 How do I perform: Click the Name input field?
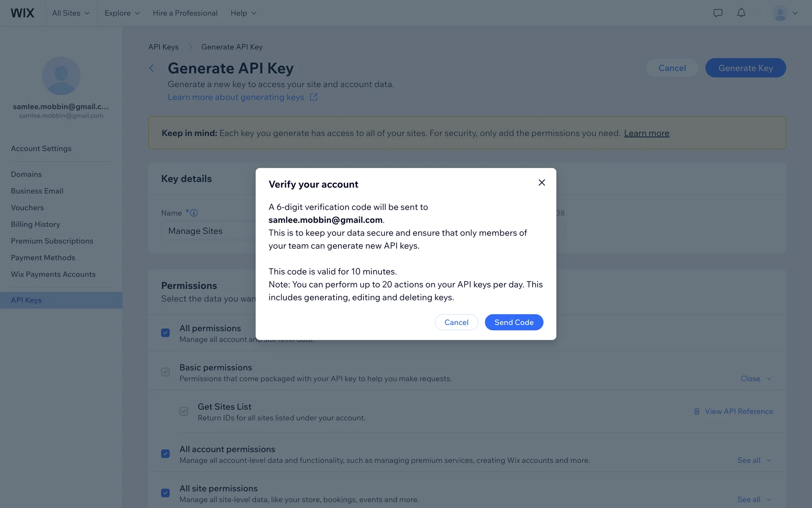208,231
